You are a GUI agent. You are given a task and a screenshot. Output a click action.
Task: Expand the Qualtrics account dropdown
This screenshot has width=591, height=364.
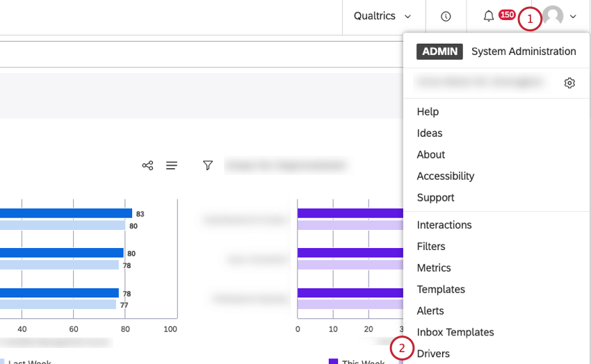[382, 16]
